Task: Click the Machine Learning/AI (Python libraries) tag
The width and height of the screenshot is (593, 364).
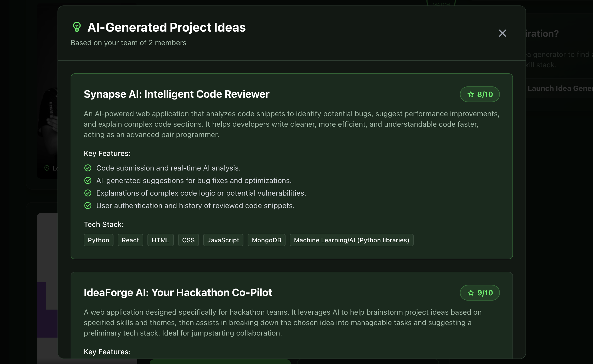Action: click(x=351, y=240)
